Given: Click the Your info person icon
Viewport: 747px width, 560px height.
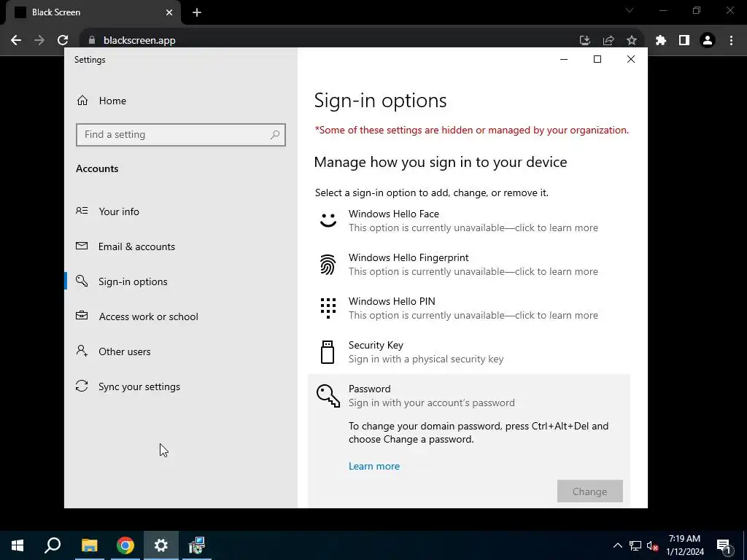Looking at the screenshot, I should [x=82, y=211].
